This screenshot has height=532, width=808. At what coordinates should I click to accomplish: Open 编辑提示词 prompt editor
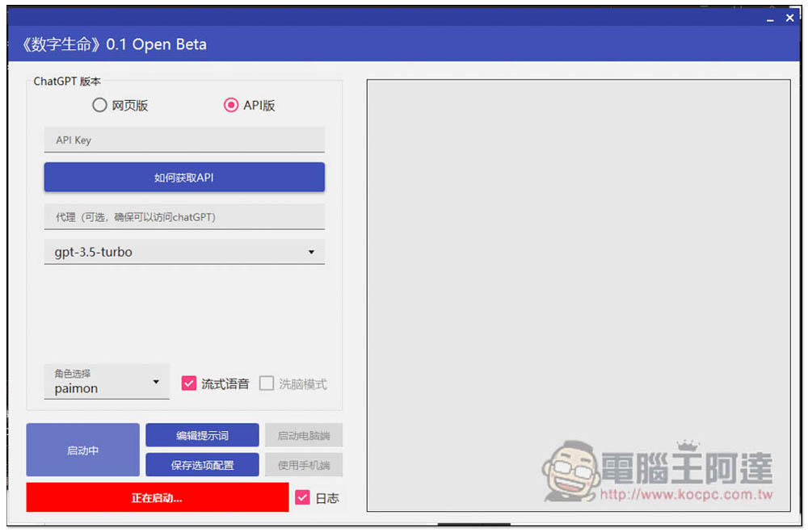[x=202, y=435]
